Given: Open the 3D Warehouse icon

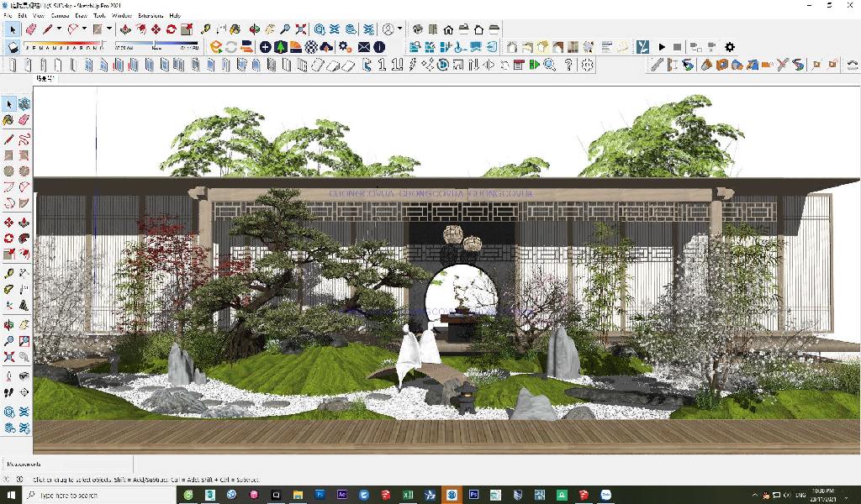Looking at the screenshot, I should pyautogui.click(x=320, y=29).
